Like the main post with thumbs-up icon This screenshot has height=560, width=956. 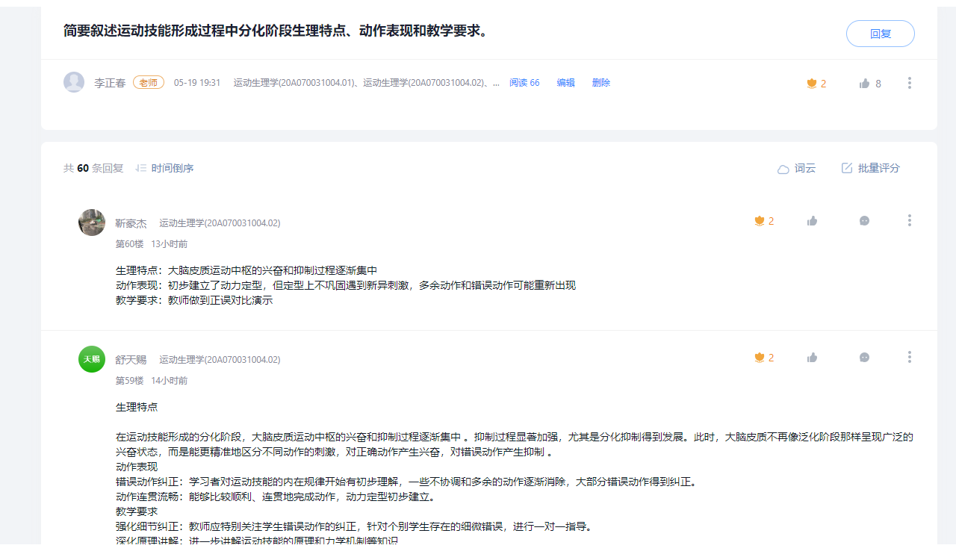click(865, 84)
